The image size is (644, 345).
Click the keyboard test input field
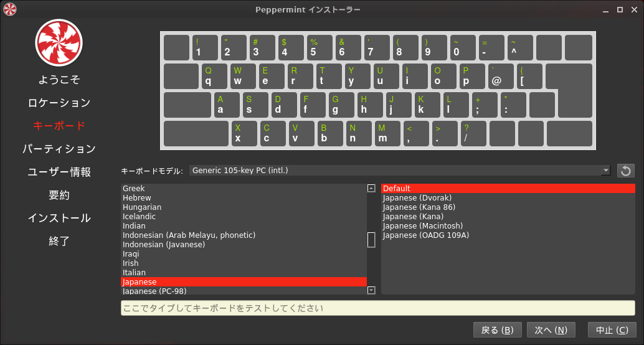pos(378,308)
